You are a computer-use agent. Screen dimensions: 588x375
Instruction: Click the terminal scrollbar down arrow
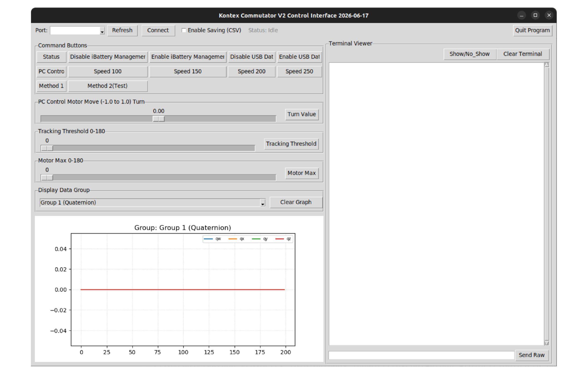pyautogui.click(x=547, y=343)
